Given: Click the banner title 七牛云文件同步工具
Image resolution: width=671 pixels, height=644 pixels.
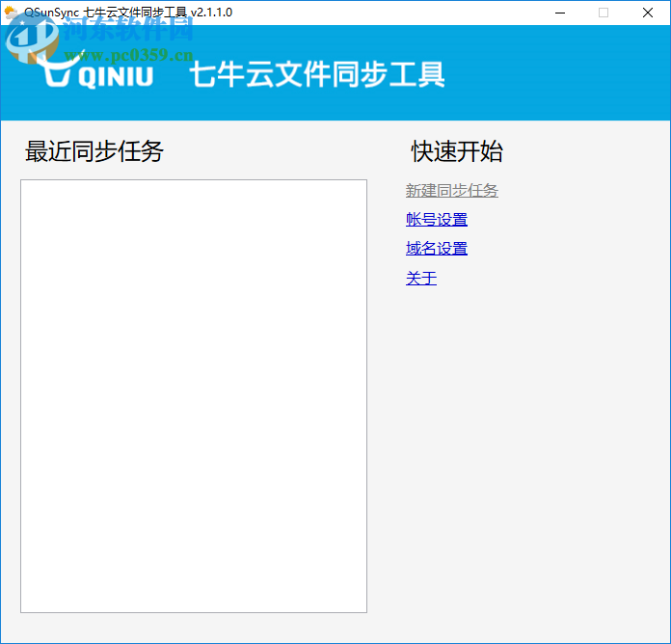Looking at the screenshot, I should pyautogui.click(x=317, y=74).
